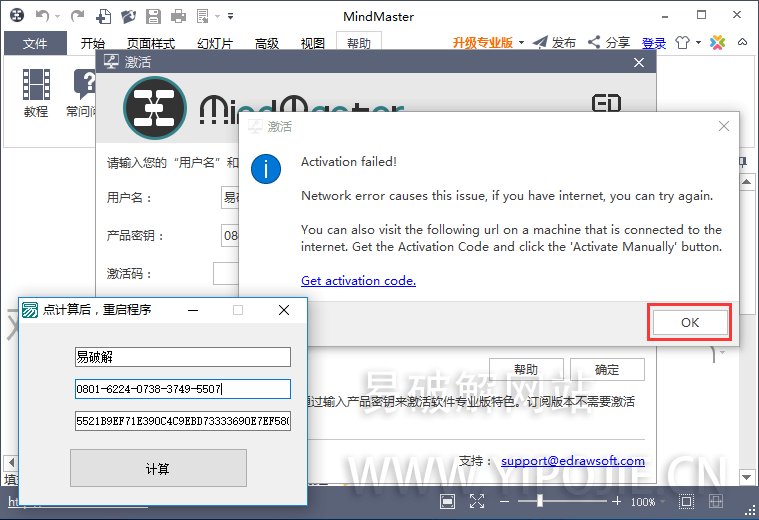Open file icon in quick toolbar
The image size is (759, 520).
pos(128,16)
